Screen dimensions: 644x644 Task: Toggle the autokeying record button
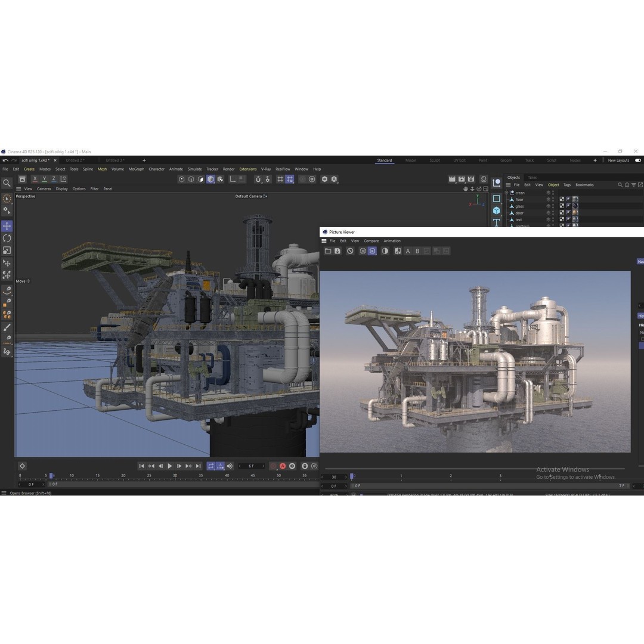click(283, 466)
